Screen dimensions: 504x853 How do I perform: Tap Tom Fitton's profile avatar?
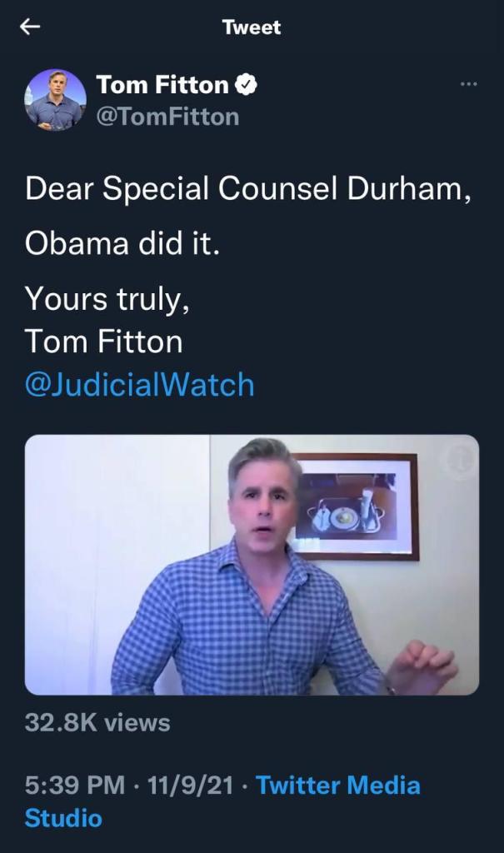tap(56, 100)
